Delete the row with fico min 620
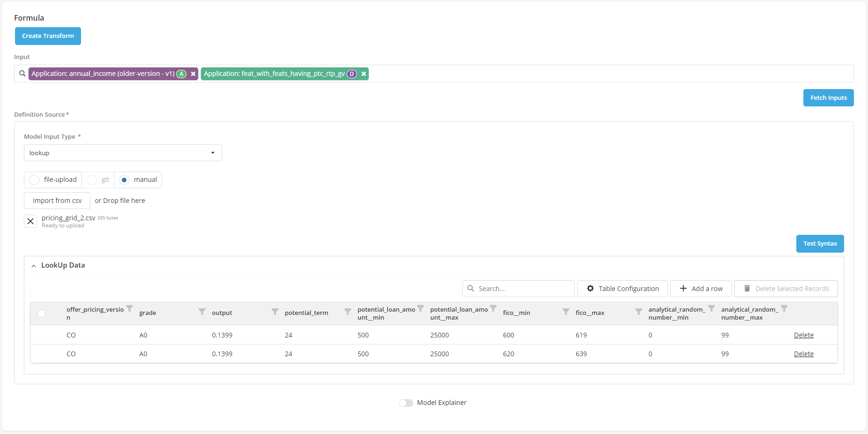This screenshot has height=434, width=868. [x=803, y=354]
